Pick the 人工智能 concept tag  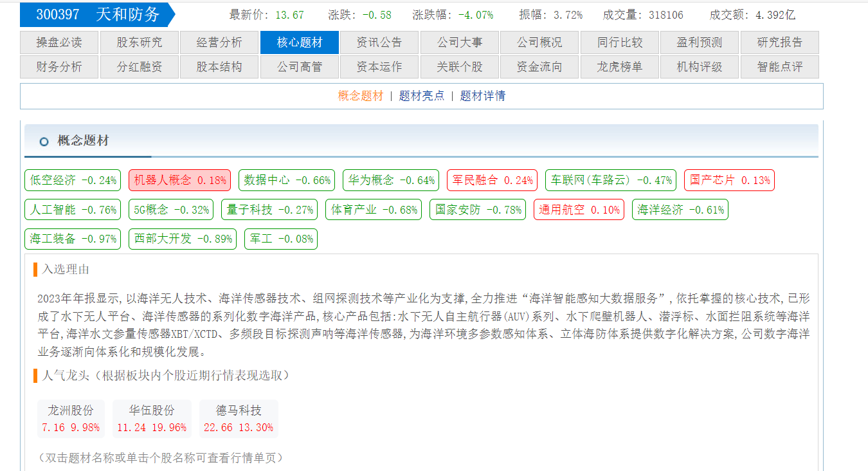73,210
